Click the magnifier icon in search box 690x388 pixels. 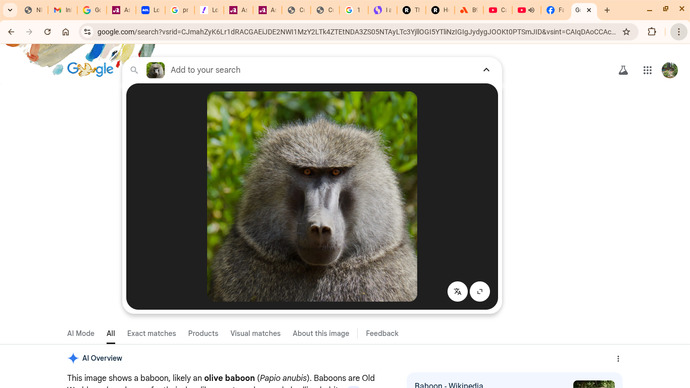pos(134,70)
